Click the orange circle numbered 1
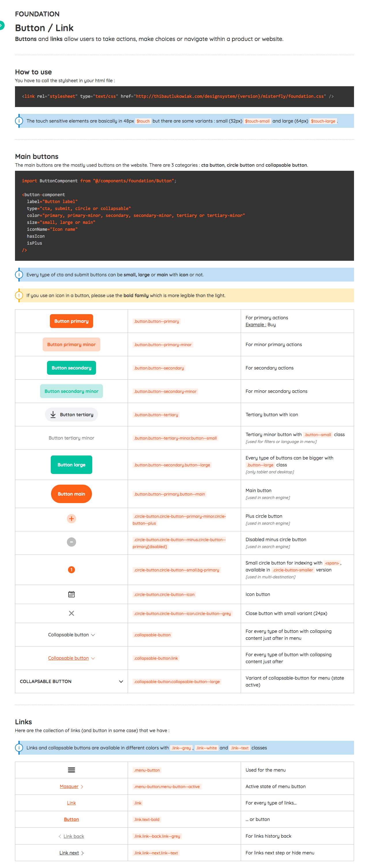 coord(71,569)
